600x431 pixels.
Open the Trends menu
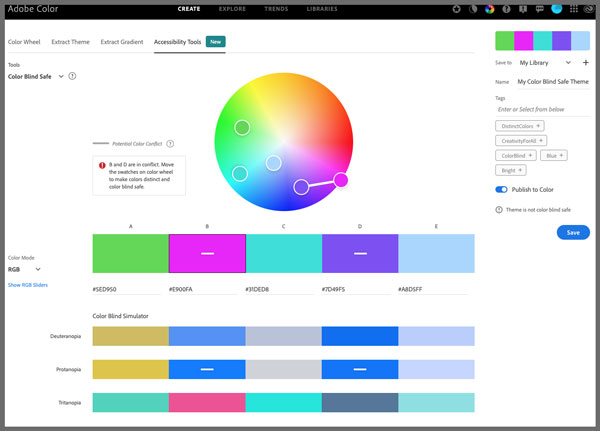(x=276, y=9)
